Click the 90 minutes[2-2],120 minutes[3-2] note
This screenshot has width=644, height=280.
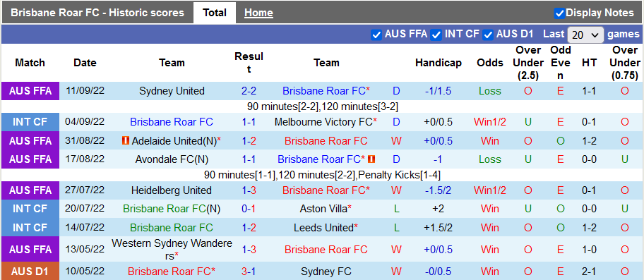[x=323, y=107]
